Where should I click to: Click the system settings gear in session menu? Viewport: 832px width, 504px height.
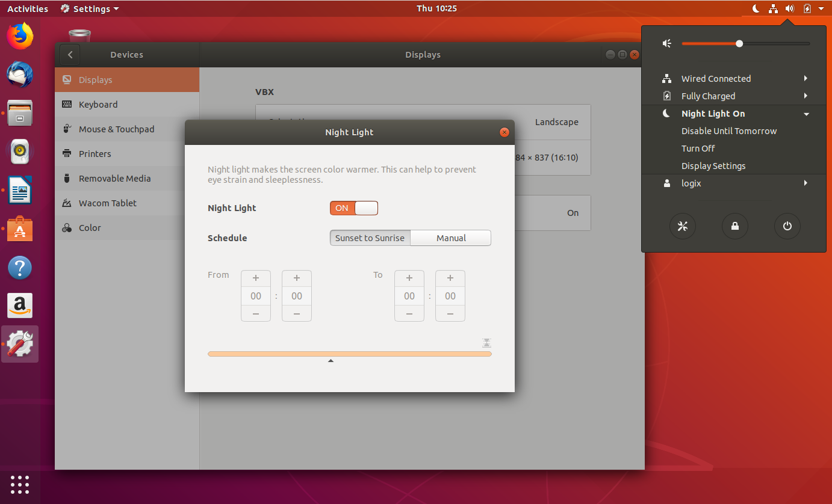[683, 226]
